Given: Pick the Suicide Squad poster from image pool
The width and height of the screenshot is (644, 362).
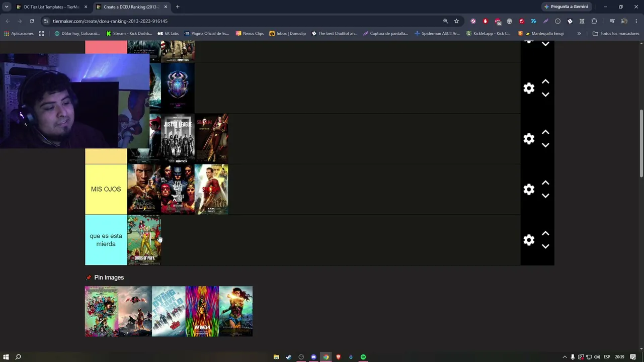Looking at the screenshot, I should [101, 311].
